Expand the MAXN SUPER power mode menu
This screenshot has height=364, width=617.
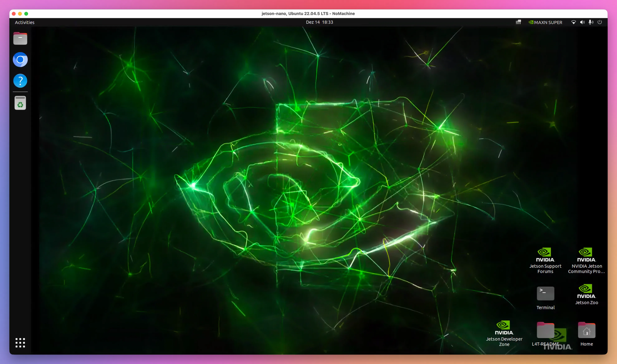point(545,22)
